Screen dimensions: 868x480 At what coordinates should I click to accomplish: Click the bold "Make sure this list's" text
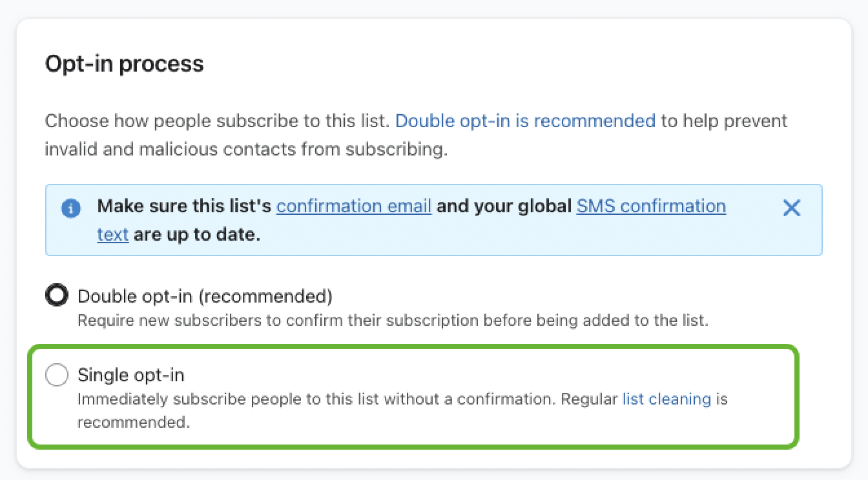pyautogui.click(x=185, y=206)
